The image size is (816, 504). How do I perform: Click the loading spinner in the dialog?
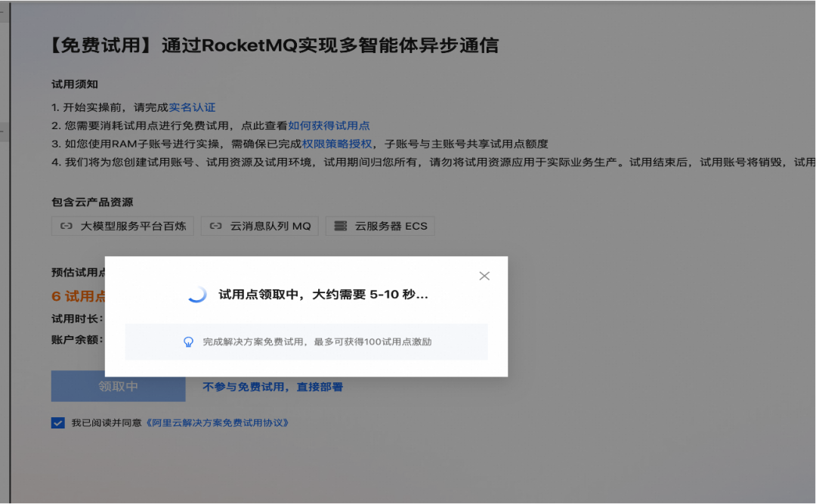199,293
